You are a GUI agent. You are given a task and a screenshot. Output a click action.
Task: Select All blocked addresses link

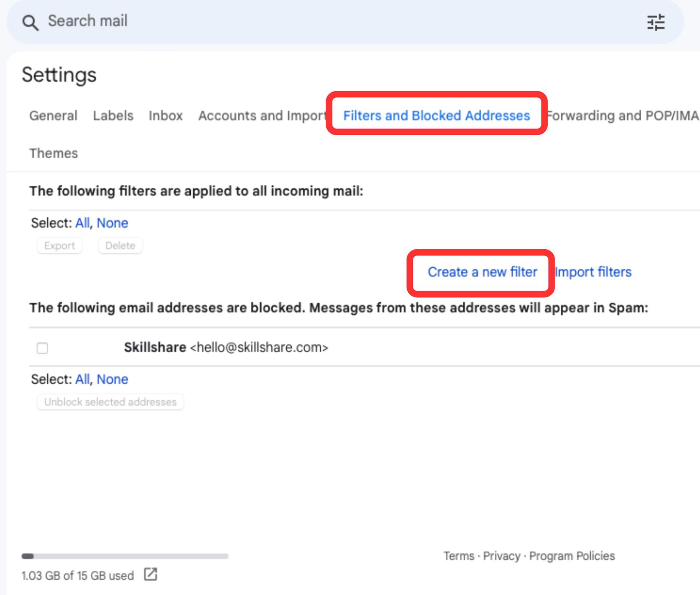pos(82,379)
